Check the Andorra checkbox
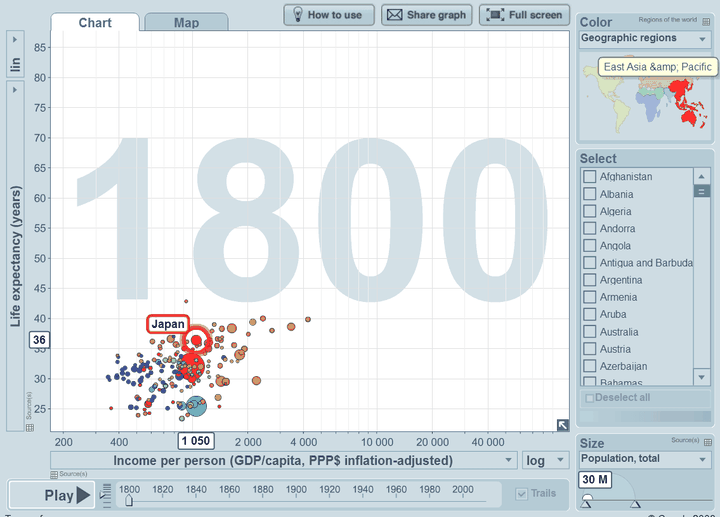This screenshot has width=720, height=517. click(590, 228)
